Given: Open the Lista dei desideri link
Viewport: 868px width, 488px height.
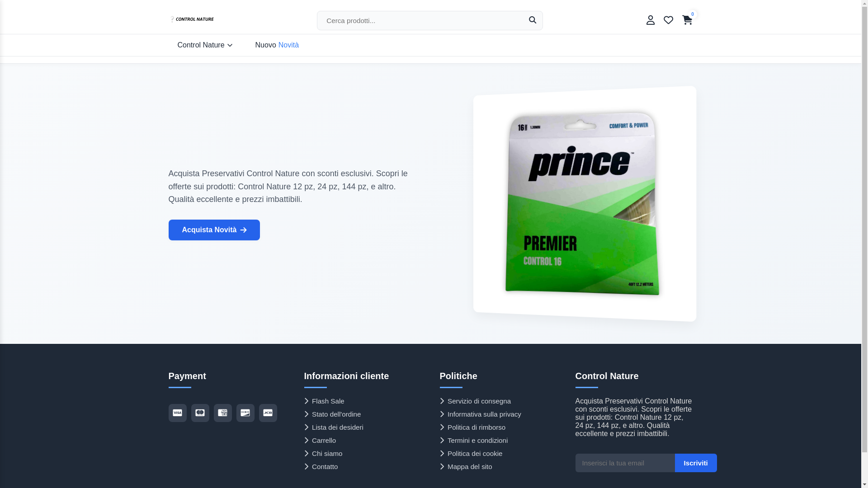Looking at the screenshot, I should coord(337,427).
